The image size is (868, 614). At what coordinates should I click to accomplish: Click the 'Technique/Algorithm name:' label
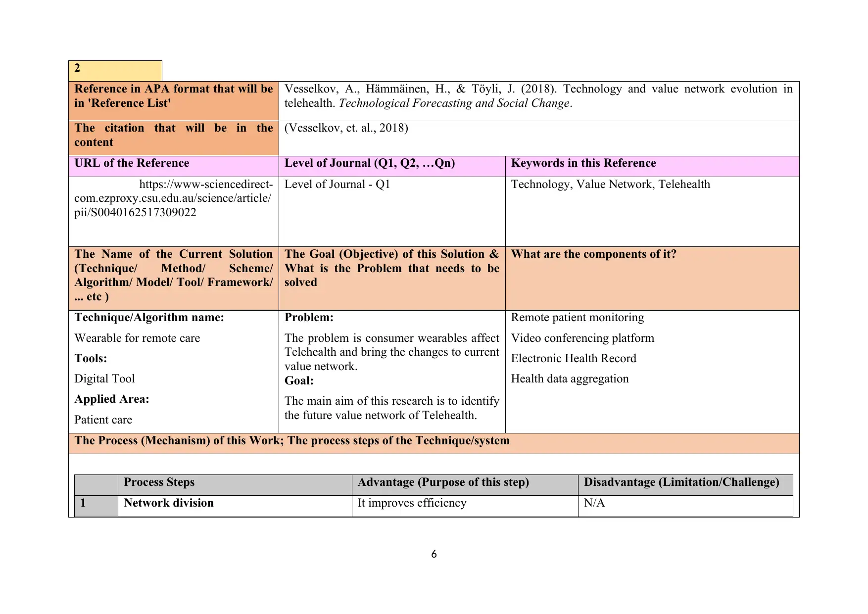click(x=149, y=318)
